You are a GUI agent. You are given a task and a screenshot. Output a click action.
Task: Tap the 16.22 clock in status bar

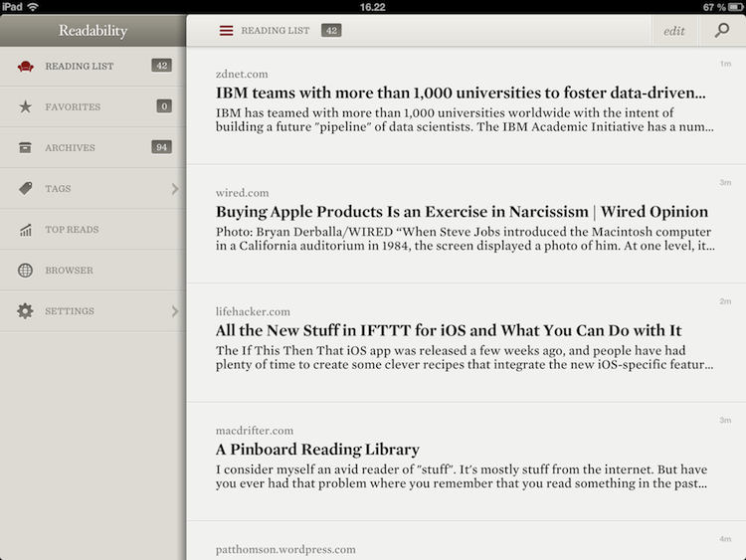point(373,7)
